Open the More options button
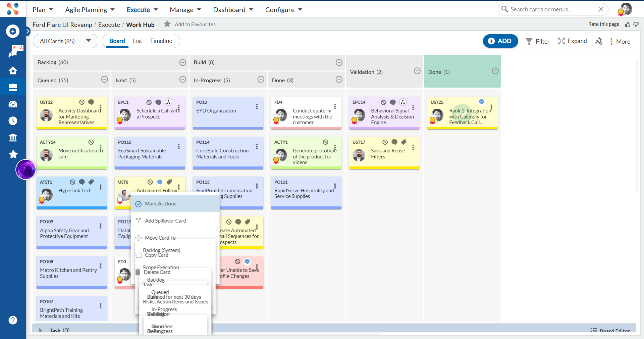 (x=620, y=41)
